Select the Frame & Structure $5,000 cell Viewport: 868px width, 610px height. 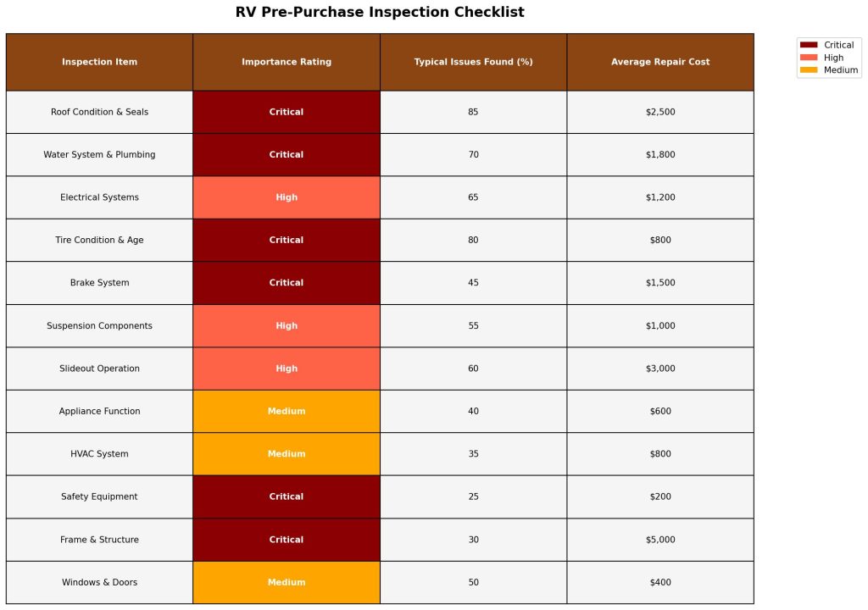[x=660, y=540]
